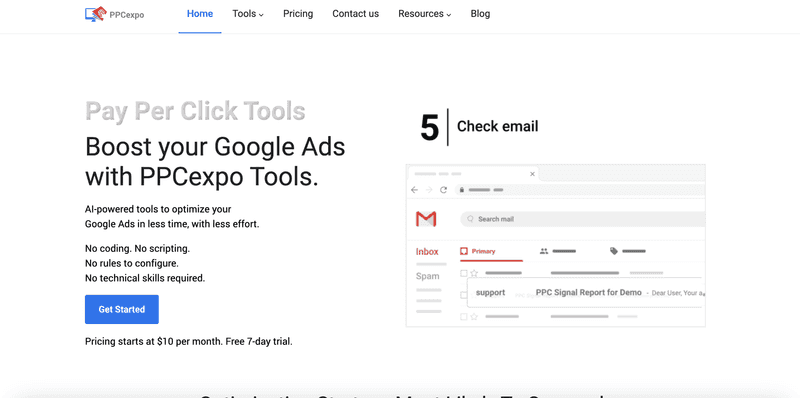Click inside the Search mail field
Screen dimensions: 800x398
point(583,219)
